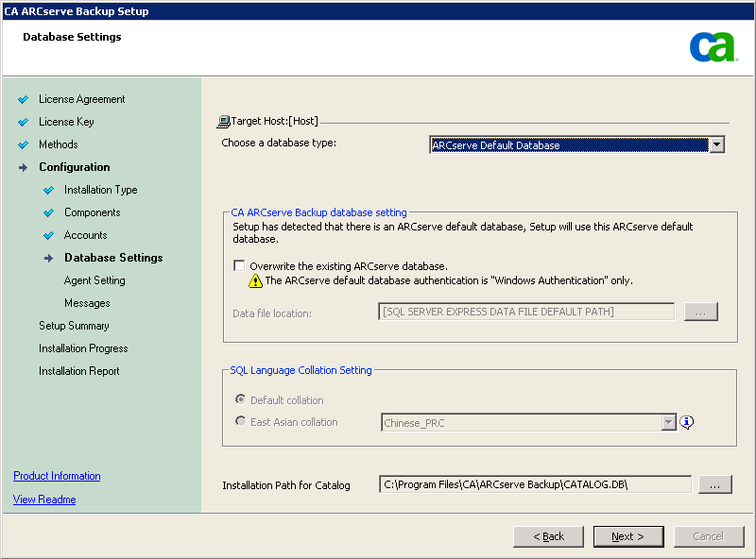
Task: Click the Components step checkmark icon
Action: (49, 212)
